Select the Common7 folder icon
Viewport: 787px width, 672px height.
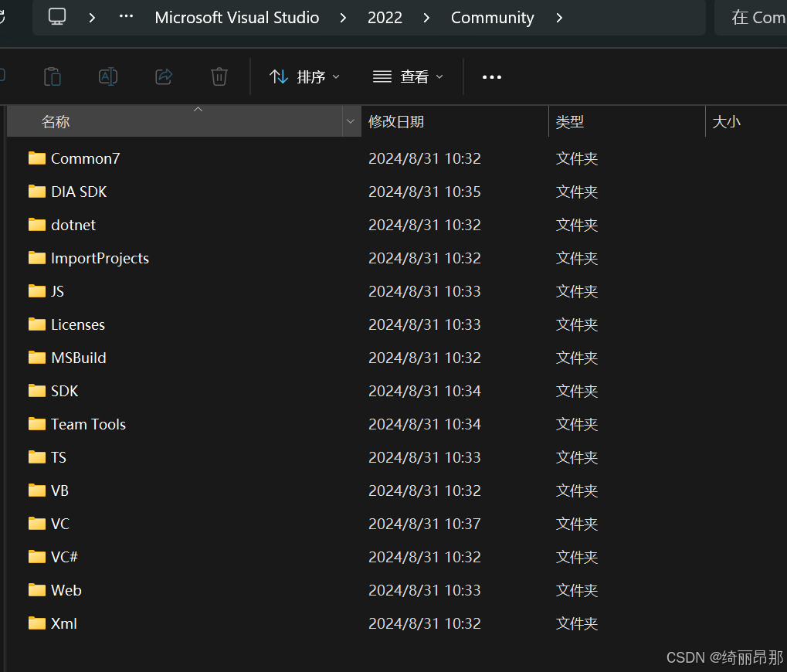(x=37, y=158)
